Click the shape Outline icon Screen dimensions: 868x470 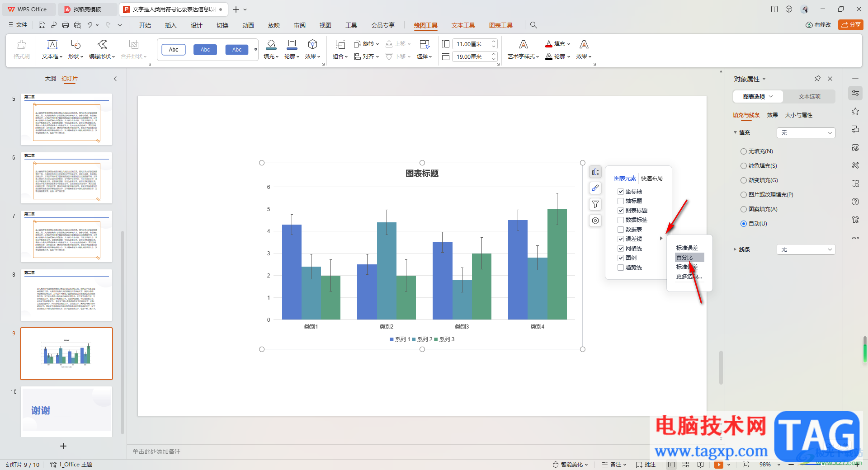pos(292,44)
